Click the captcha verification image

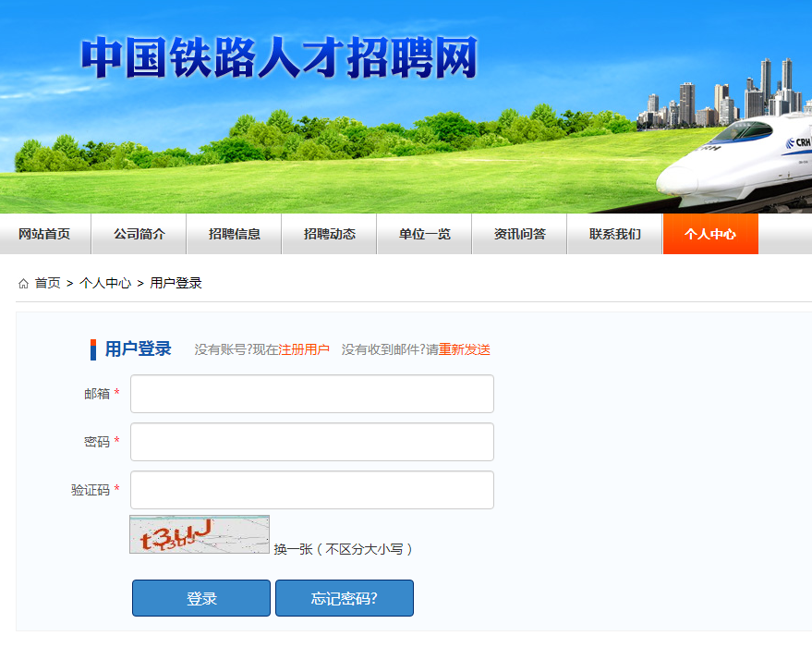[200, 535]
